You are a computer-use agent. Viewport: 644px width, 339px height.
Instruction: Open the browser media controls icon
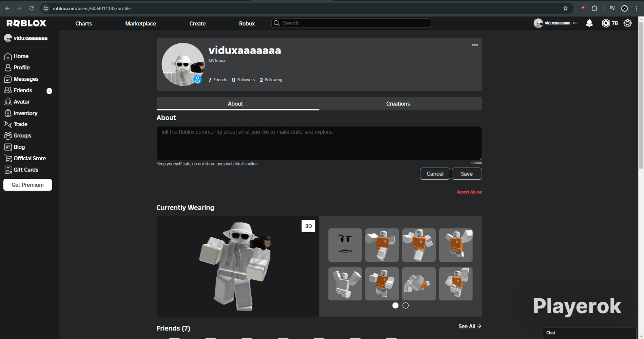tap(612, 8)
